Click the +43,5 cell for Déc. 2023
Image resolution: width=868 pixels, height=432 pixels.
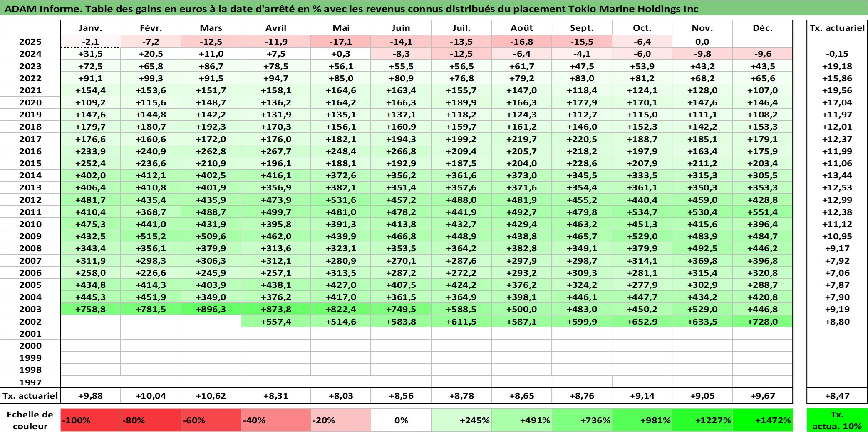tap(762, 66)
